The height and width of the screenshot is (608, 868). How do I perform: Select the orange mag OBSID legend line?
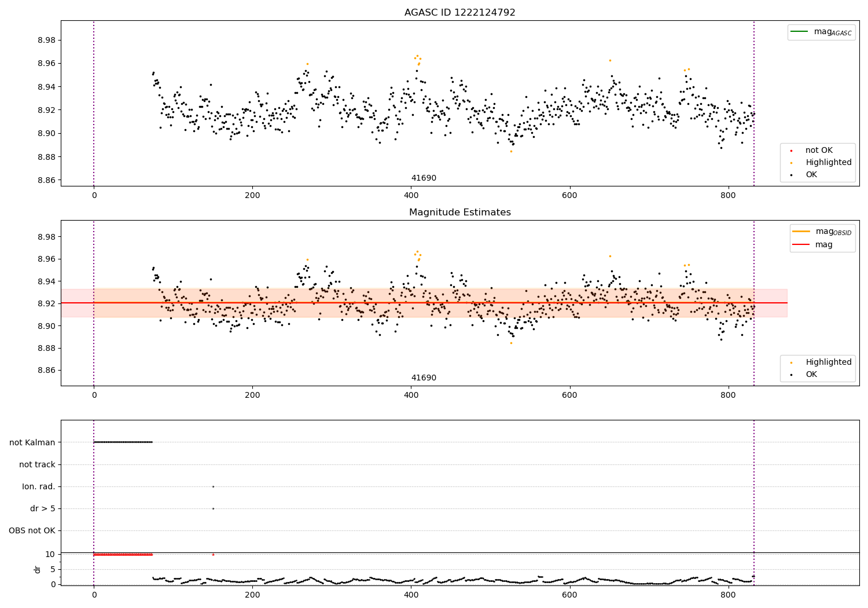tap(801, 231)
